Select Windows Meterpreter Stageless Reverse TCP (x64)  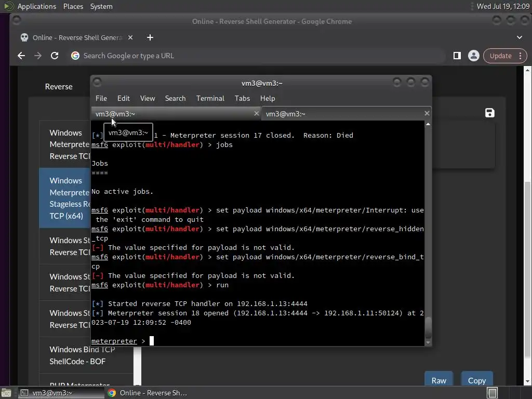click(x=65, y=198)
